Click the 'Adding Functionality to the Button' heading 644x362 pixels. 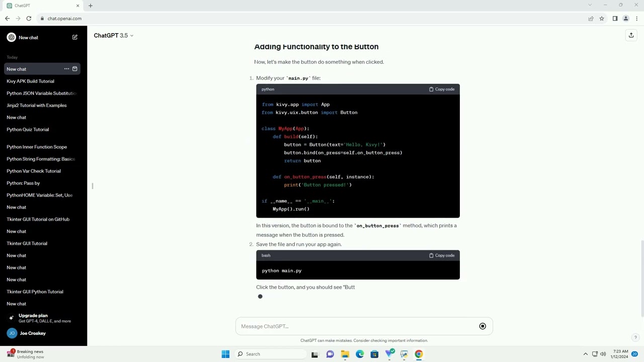pyautogui.click(x=316, y=46)
